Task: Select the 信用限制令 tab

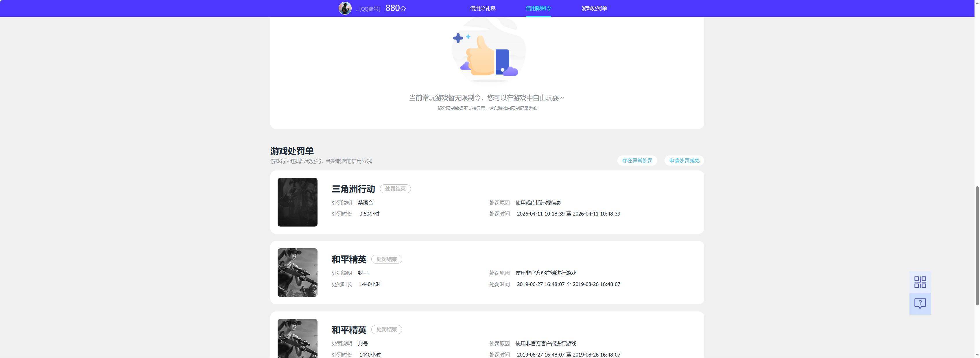Action: pos(538,8)
